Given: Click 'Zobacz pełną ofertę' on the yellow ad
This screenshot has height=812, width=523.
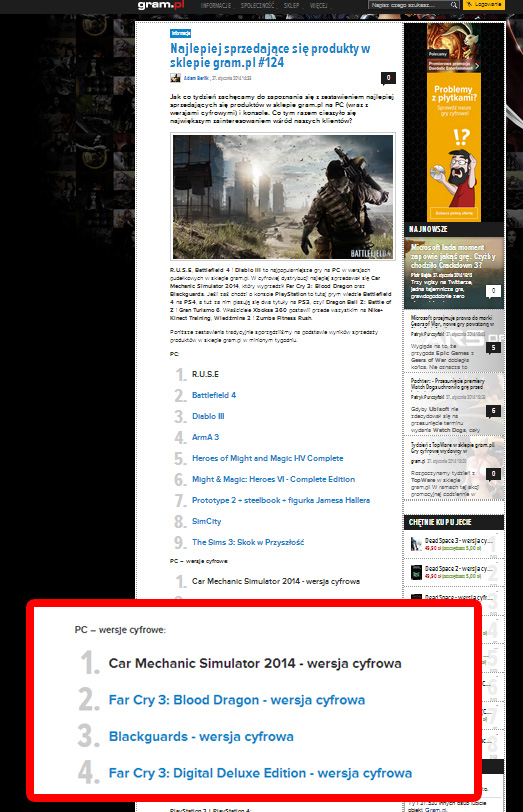Looking at the screenshot, I should click(x=454, y=213).
